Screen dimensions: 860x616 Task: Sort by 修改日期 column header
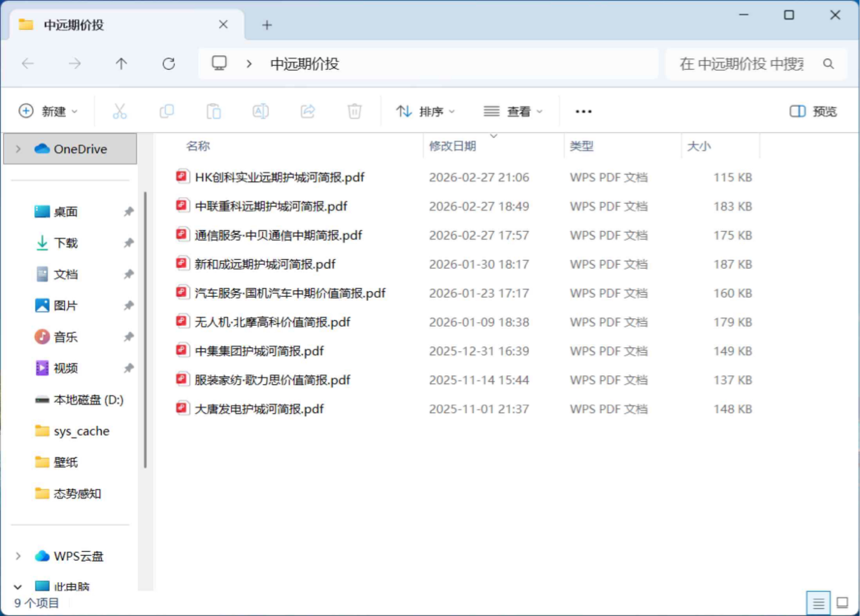coord(452,146)
